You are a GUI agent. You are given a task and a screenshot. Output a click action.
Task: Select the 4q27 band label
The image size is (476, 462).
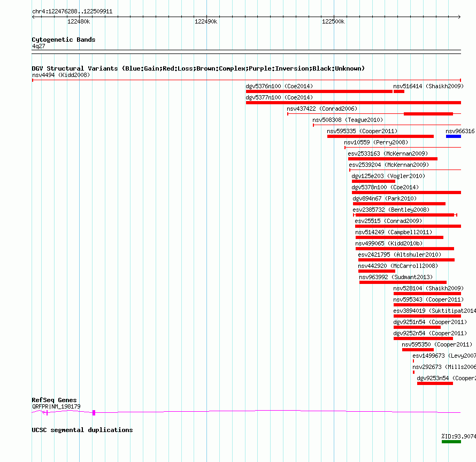(39, 46)
